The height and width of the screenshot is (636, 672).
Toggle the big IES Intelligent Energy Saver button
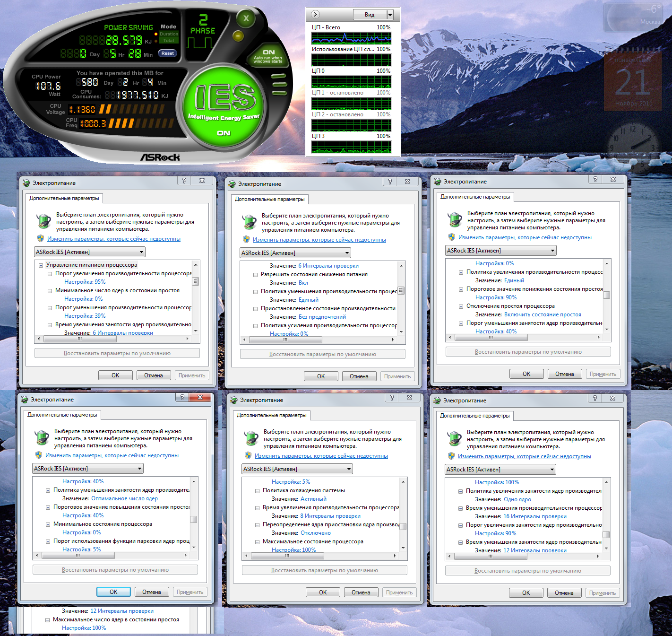click(x=224, y=105)
